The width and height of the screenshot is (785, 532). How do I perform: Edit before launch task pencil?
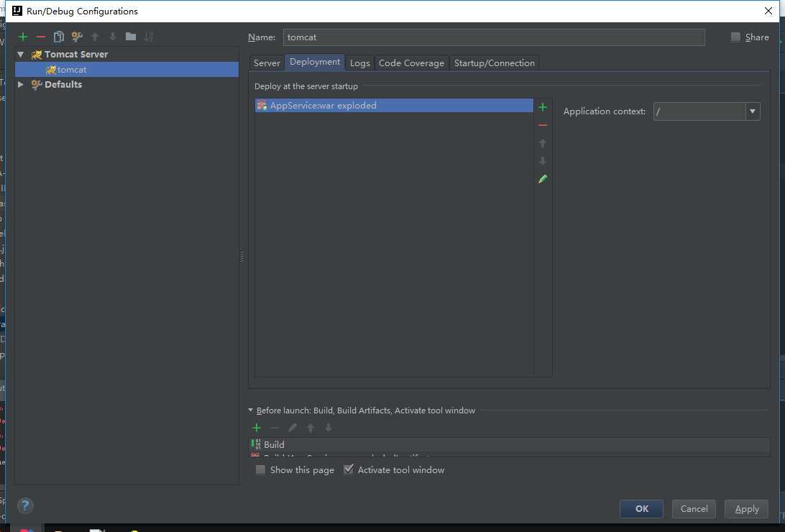(x=293, y=428)
